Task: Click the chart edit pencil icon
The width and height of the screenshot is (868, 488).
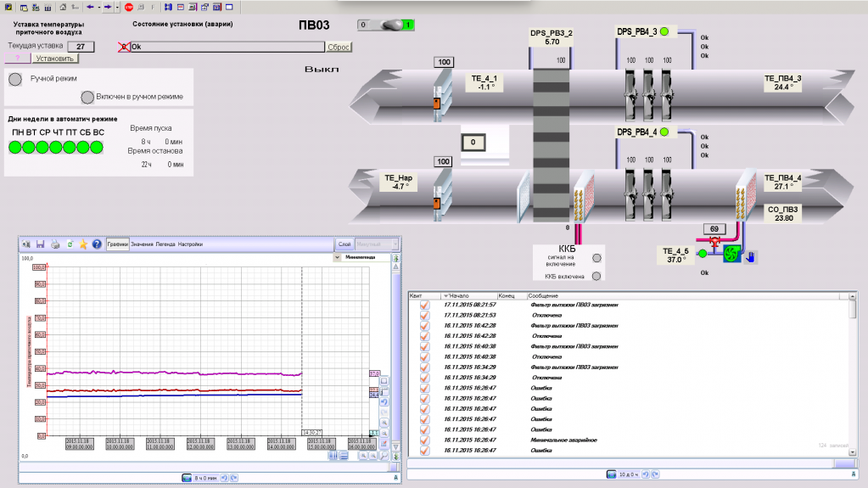Action: point(384,444)
